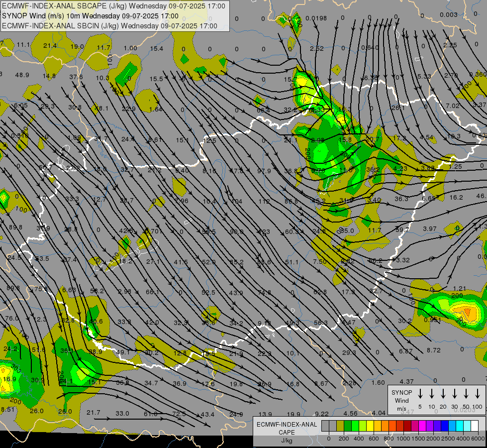
Task: Click the 'SYNOP Wind m/s' legend label
Action: point(401,400)
